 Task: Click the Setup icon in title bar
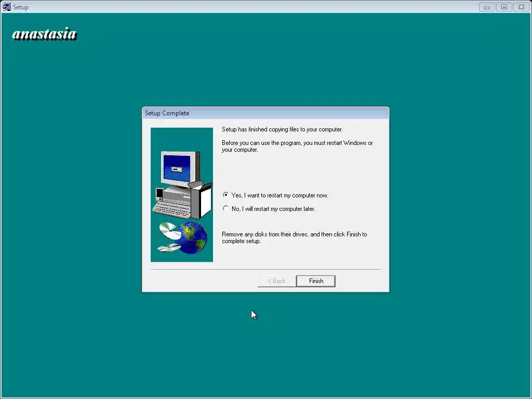point(6,7)
